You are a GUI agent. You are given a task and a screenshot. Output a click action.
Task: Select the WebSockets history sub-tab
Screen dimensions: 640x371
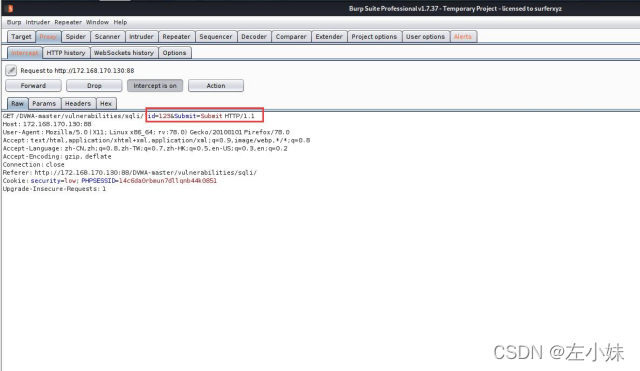[x=124, y=53]
